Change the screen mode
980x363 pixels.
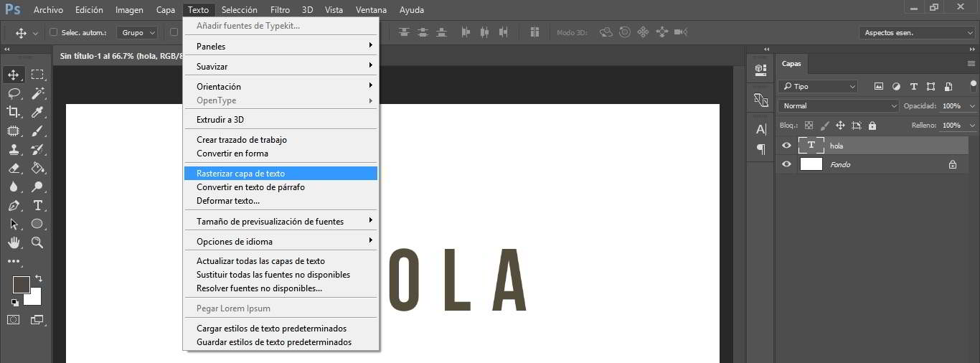pos(37,319)
